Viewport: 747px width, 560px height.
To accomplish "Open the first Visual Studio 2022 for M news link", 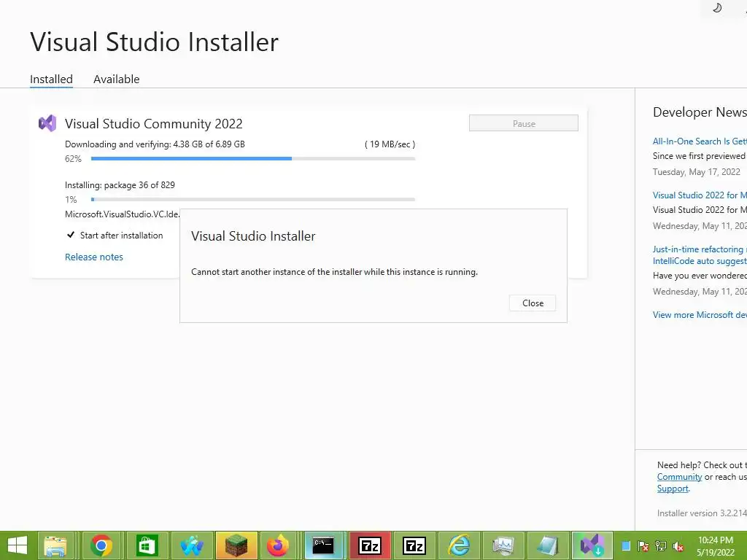I will pyautogui.click(x=700, y=195).
